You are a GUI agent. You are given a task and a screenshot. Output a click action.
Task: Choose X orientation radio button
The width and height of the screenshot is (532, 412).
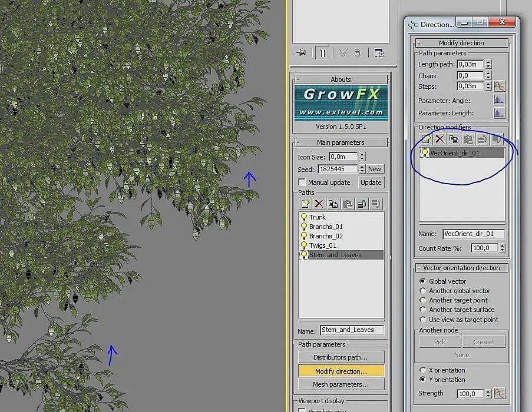(422, 370)
